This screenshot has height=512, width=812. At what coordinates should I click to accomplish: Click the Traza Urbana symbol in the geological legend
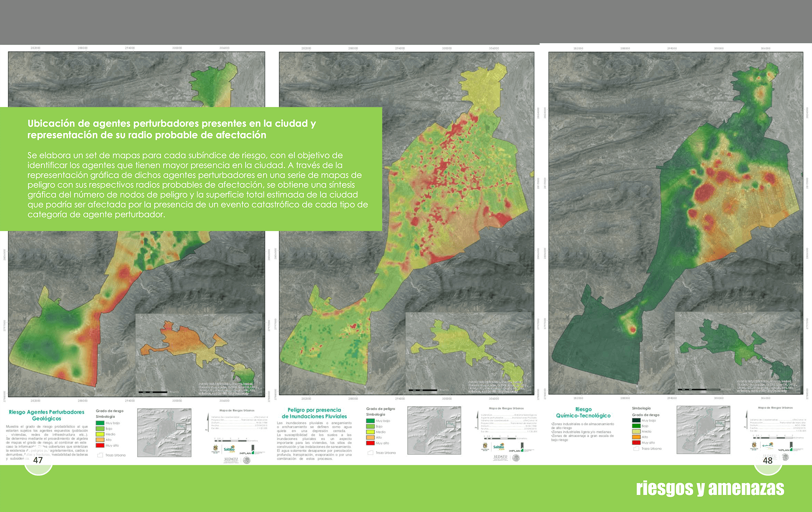tap(100, 455)
